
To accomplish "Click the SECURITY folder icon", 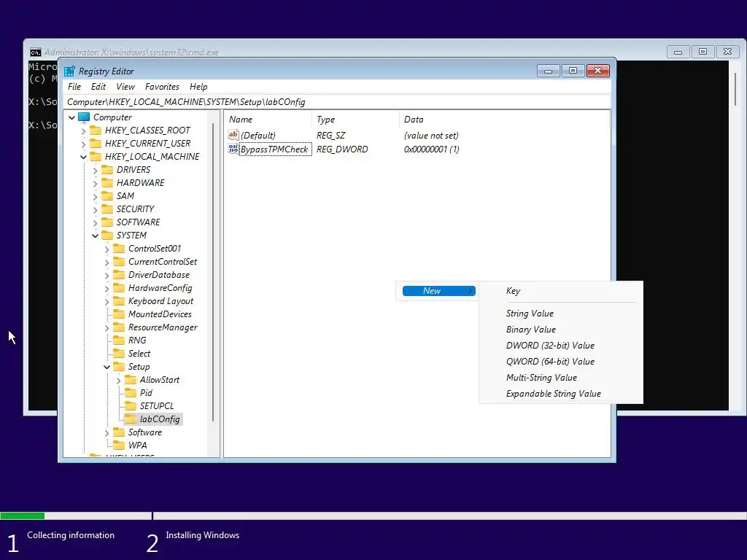I will point(108,209).
